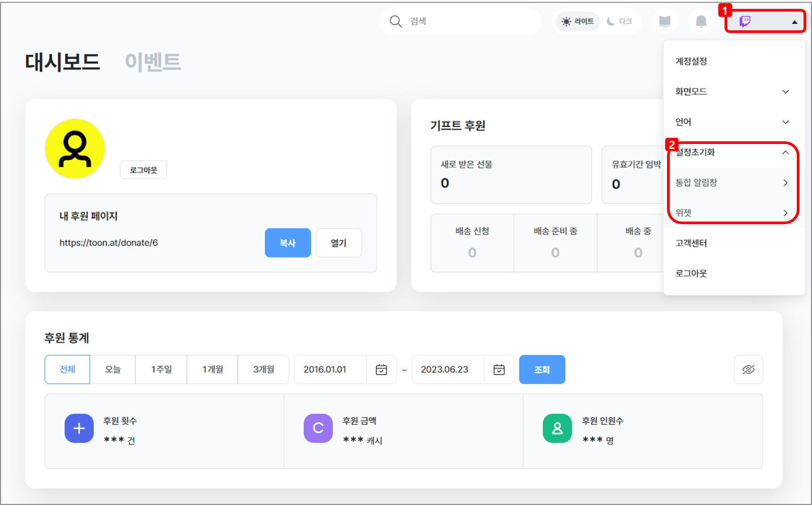This screenshot has width=812, height=505.
Task: Open the guide book icon
Action: pos(665,21)
